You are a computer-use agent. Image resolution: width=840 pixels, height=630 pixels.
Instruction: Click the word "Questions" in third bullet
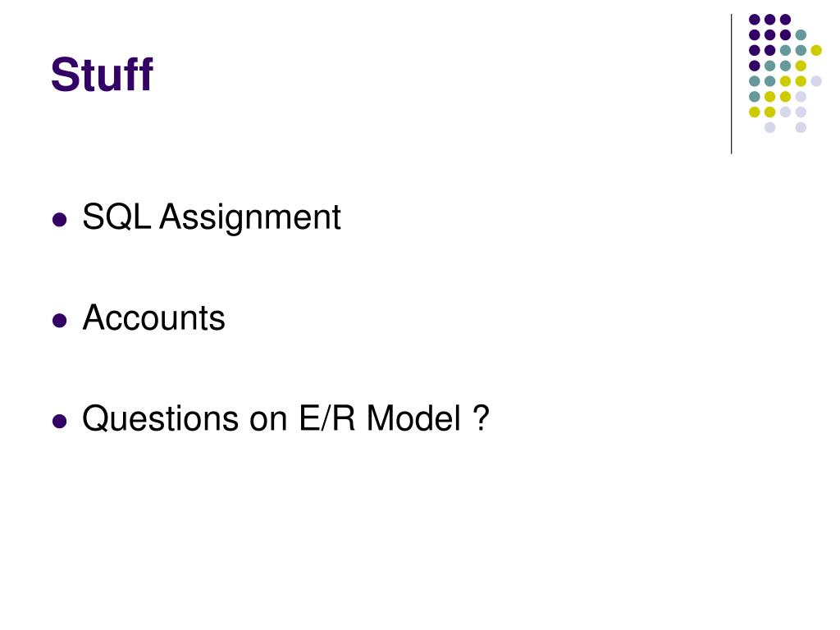[x=161, y=418]
